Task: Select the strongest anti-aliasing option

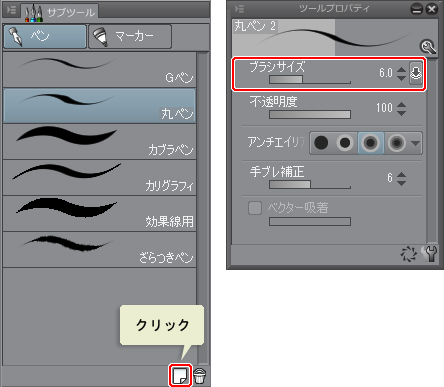Action: point(396,143)
